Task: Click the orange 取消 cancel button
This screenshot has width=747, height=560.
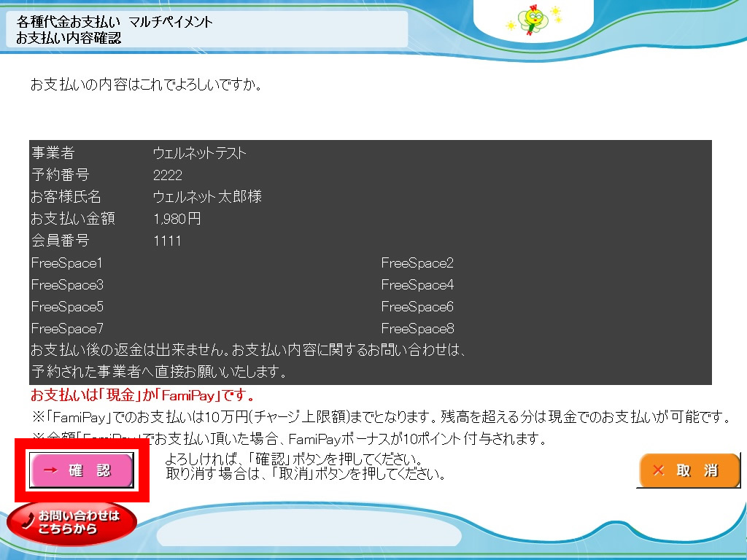Action: pos(689,470)
